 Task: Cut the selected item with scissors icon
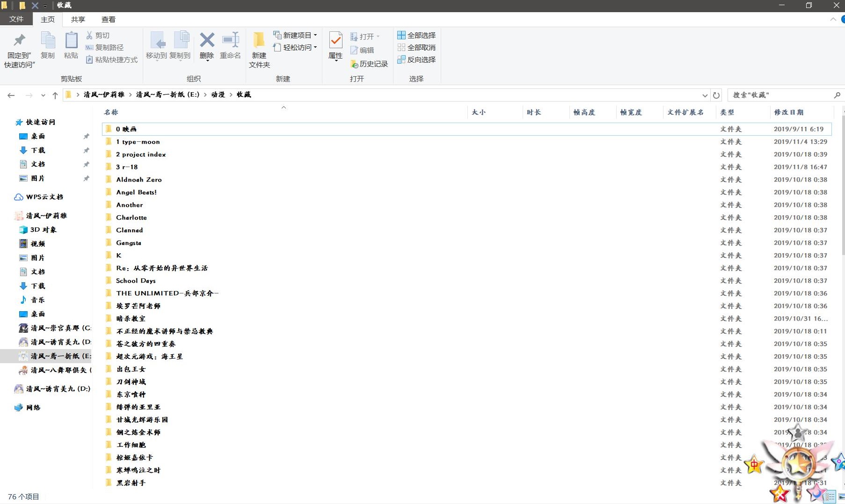pos(98,36)
